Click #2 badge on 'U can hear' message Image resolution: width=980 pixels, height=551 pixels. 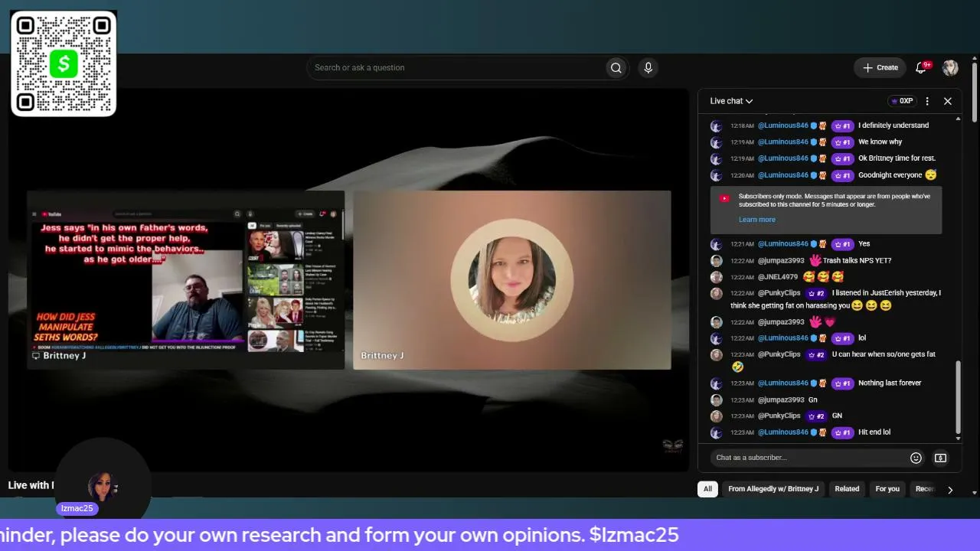click(x=816, y=355)
